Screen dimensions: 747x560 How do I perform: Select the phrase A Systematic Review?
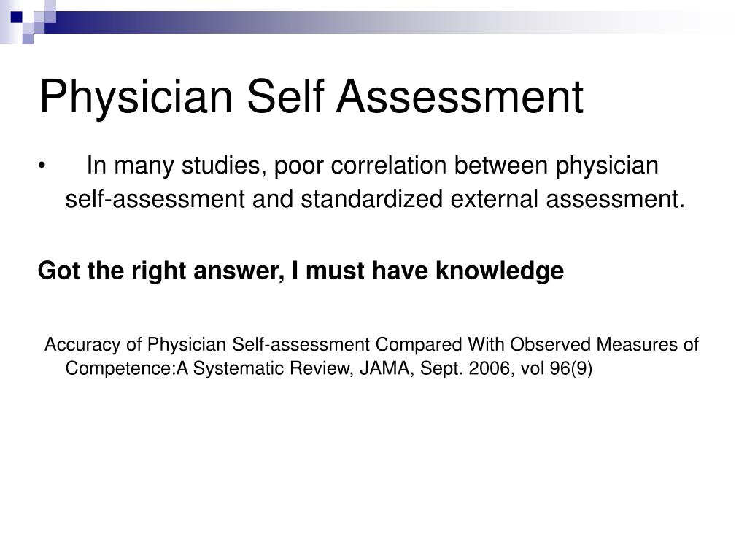tap(264, 368)
